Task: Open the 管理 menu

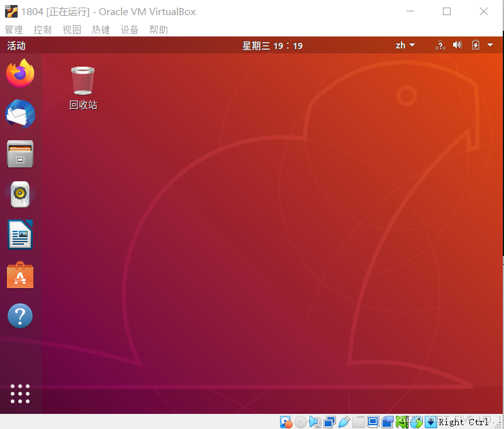Action: click(14, 30)
